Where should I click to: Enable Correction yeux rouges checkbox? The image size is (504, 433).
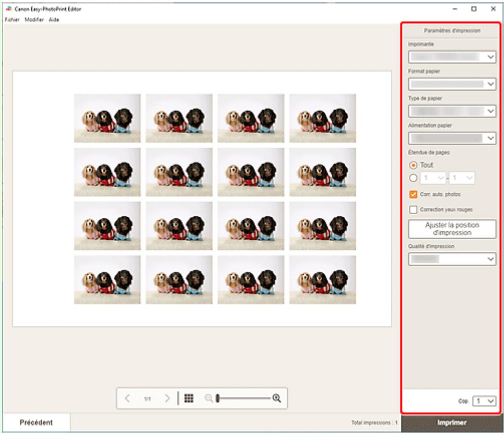pyautogui.click(x=414, y=210)
